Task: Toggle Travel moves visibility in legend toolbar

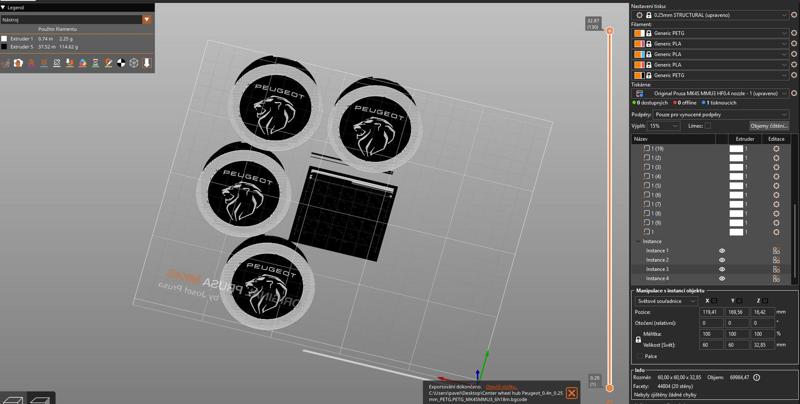Action: 6,63
